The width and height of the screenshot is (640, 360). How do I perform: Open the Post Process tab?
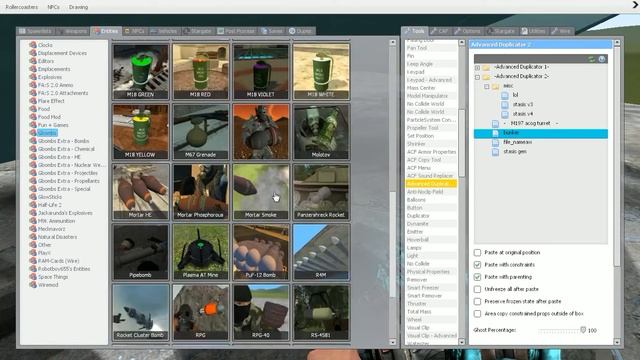pyautogui.click(x=236, y=31)
